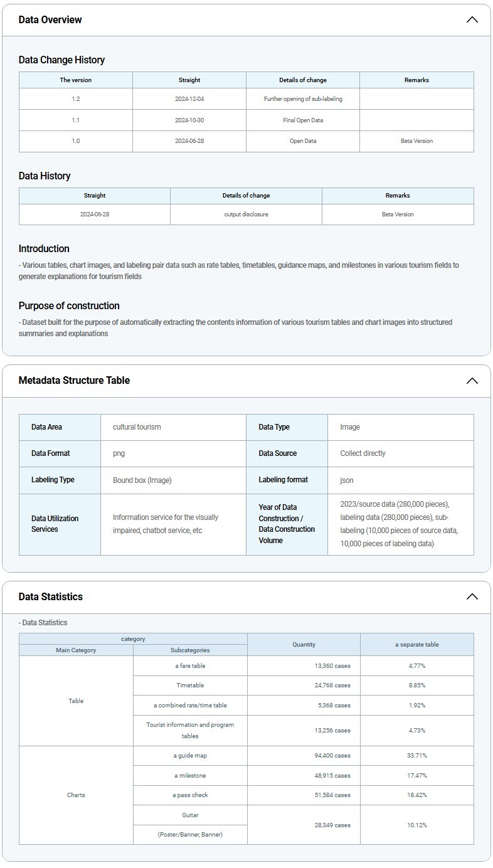This screenshot has height=868, width=493.
Task: Select the 'cultural tourism' Data Area value
Action: 137,427
